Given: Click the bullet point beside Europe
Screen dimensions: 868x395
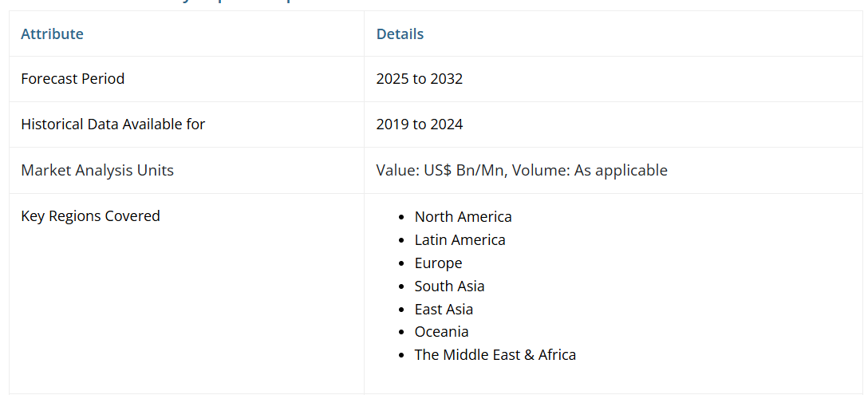Looking at the screenshot, I should tap(403, 264).
